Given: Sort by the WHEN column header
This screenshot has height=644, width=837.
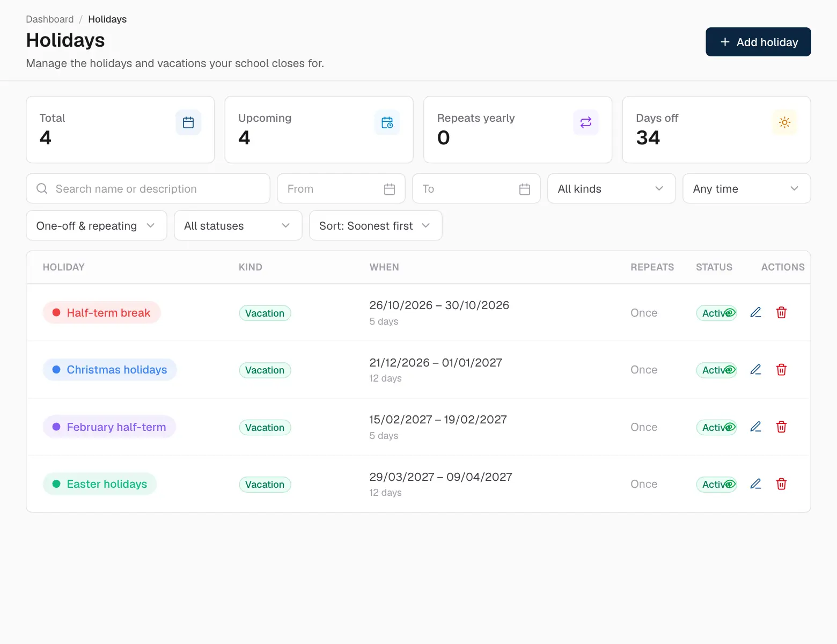Looking at the screenshot, I should [384, 267].
